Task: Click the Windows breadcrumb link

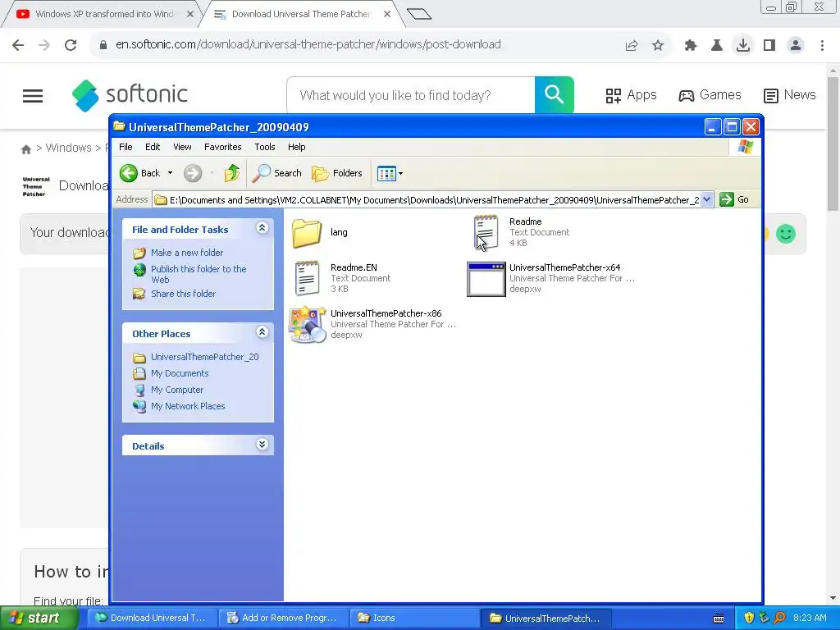Action: point(69,148)
